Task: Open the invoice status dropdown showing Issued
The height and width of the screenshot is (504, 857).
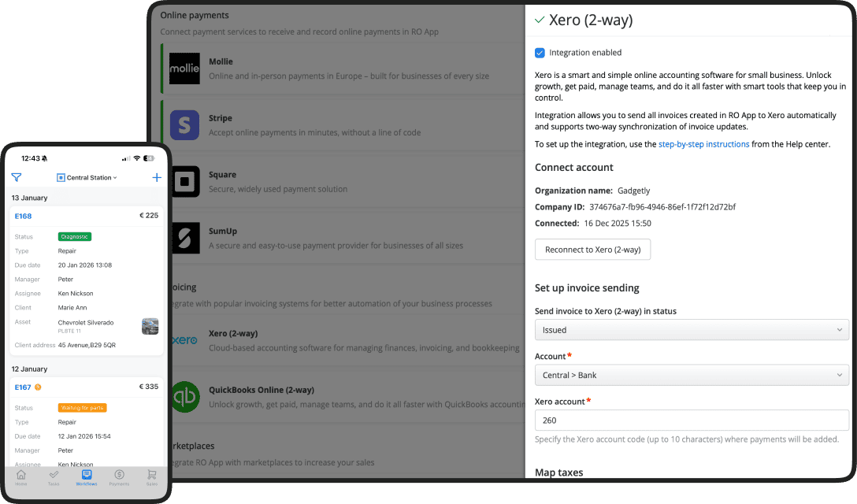Action: [x=691, y=330]
